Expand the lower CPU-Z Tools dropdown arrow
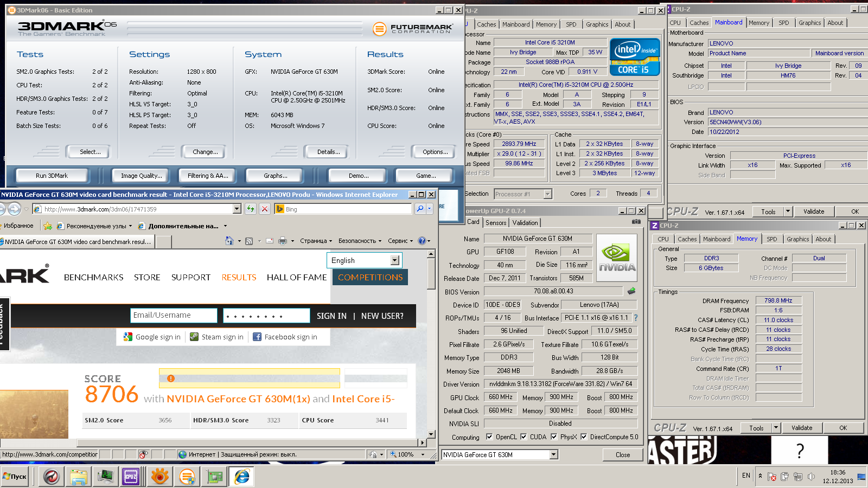868x488 pixels. (x=776, y=428)
